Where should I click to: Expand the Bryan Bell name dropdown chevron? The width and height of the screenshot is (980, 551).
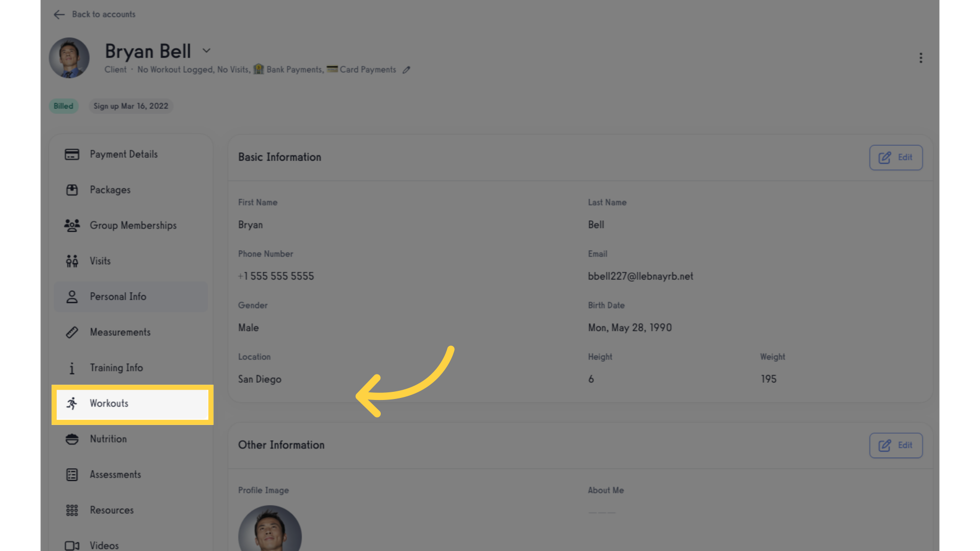[x=206, y=51]
